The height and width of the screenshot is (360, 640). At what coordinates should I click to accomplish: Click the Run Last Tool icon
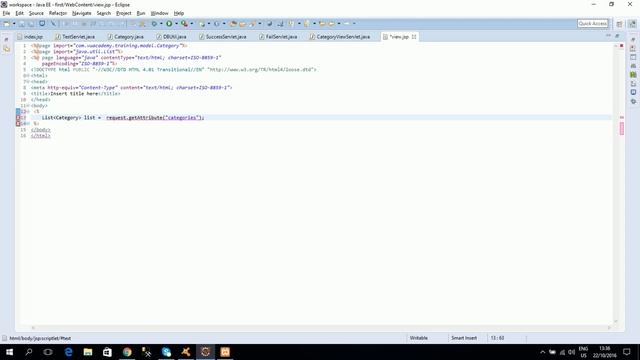tap(184, 24)
